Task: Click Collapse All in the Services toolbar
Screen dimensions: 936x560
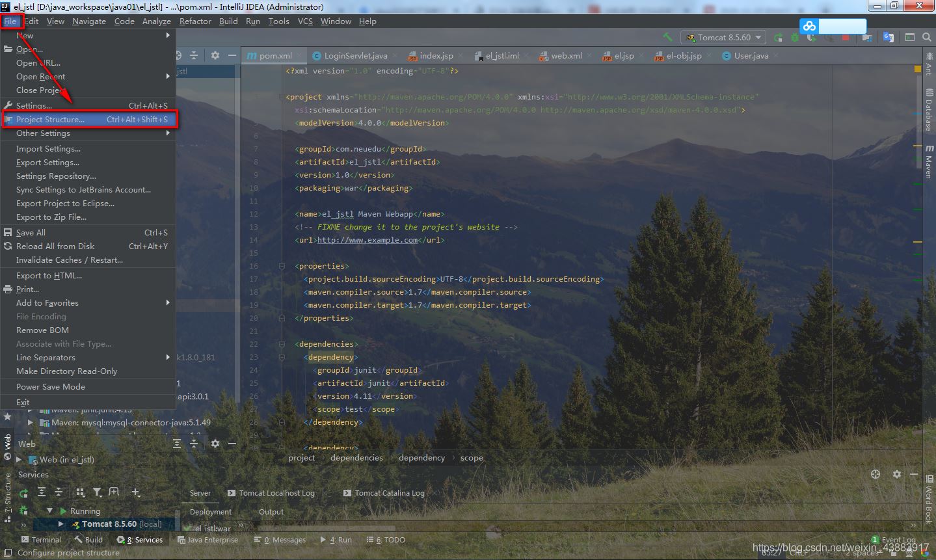Action: click(x=59, y=492)
